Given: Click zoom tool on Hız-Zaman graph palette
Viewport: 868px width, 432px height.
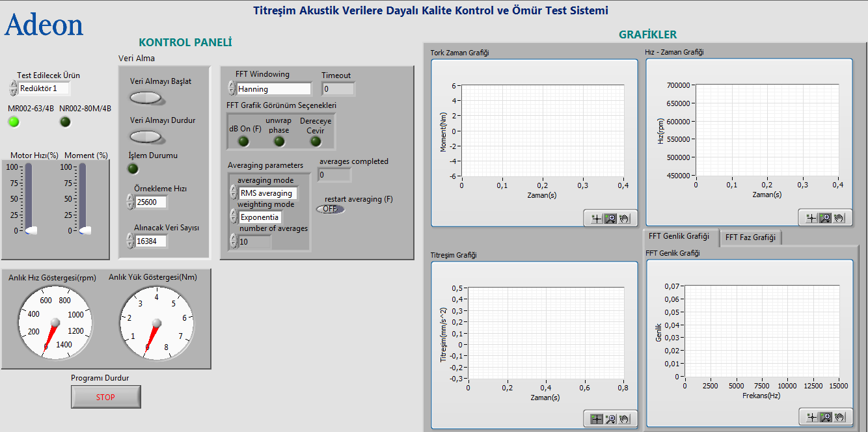Looking at the screenshot, I should pyautogui.click(x=825, y=219).
